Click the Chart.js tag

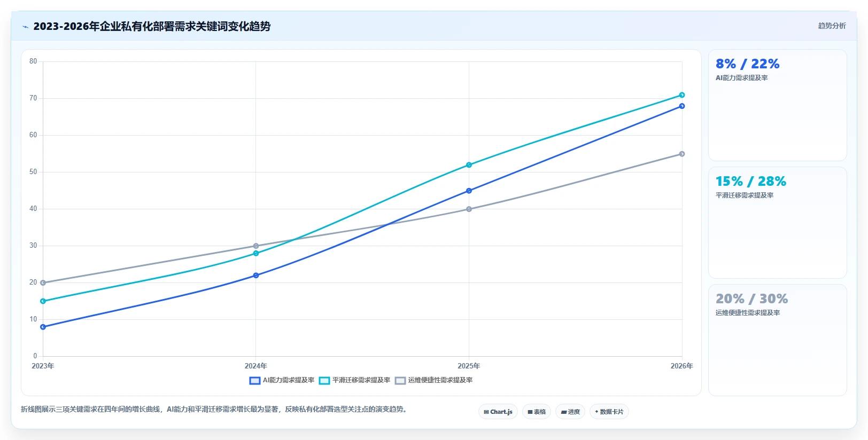(x=498, y=412)
